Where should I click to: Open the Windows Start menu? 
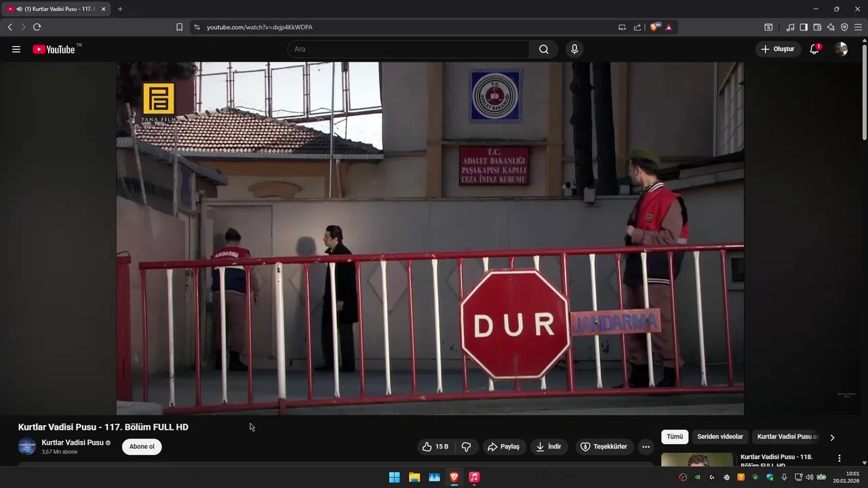pos(394,477)
